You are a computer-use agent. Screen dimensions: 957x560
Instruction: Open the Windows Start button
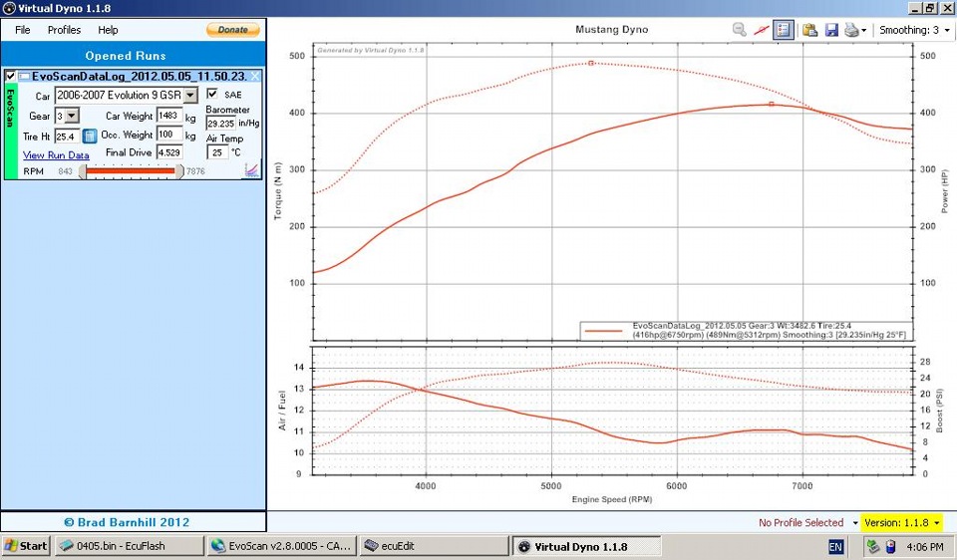26,546
